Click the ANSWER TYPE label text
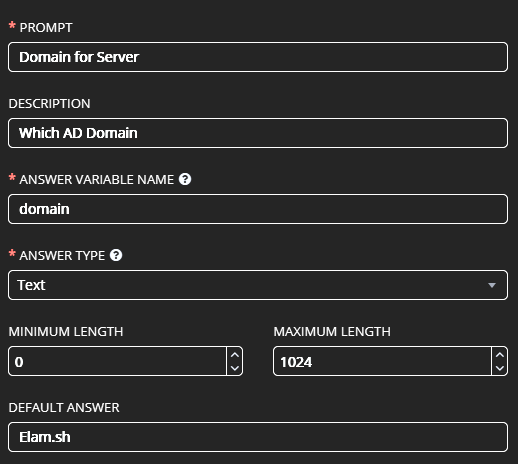This screenshot has width=518, height=464. tap(62, 256)
